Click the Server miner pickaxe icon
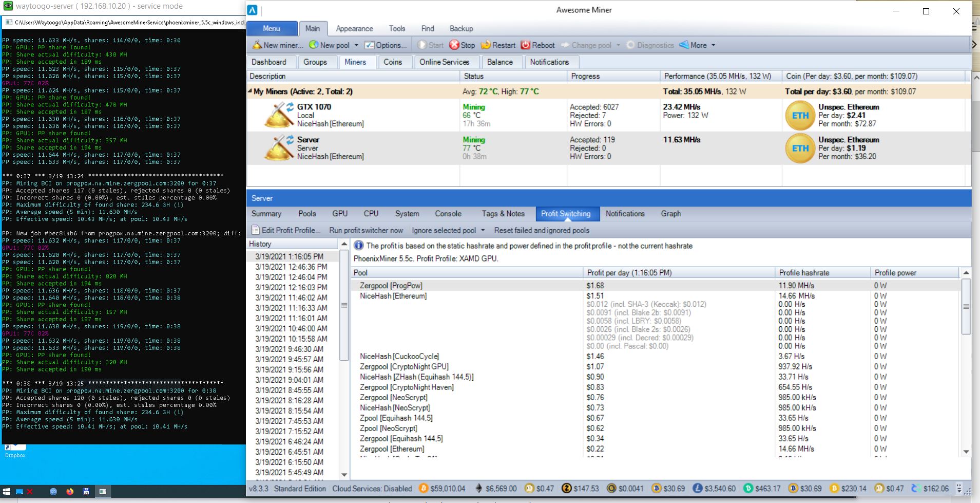980x503 pixels. (x=279, y=148)
